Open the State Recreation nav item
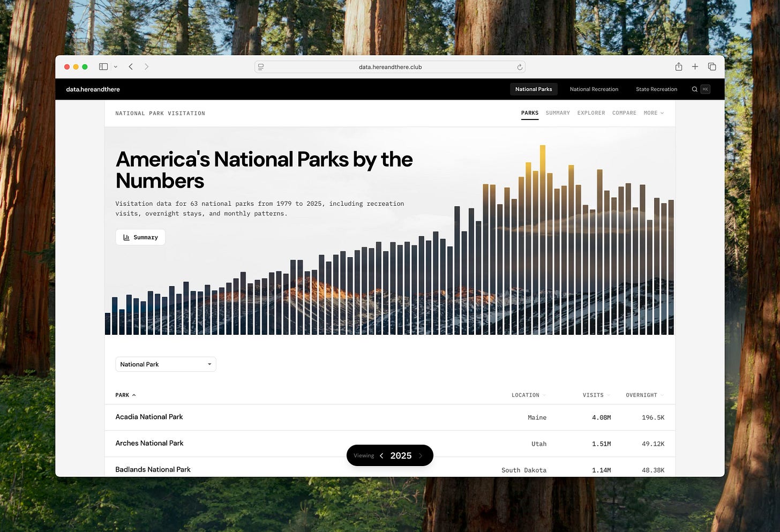780x532 pixels. pyautogui.click(x=656, y=89)
